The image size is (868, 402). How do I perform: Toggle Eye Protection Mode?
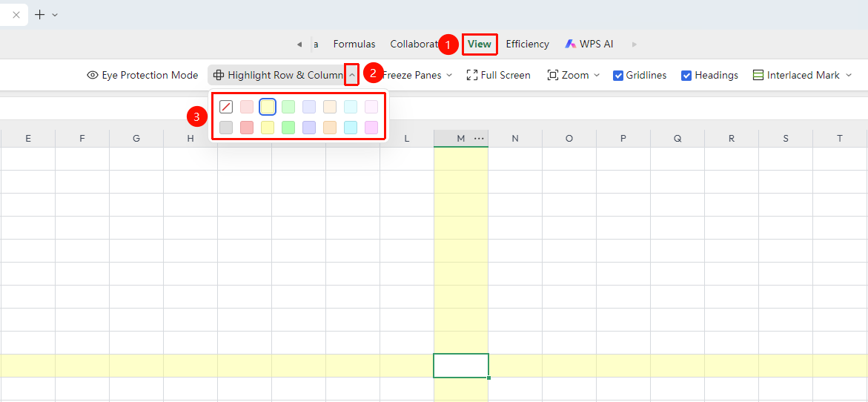[x=143, y=76]
